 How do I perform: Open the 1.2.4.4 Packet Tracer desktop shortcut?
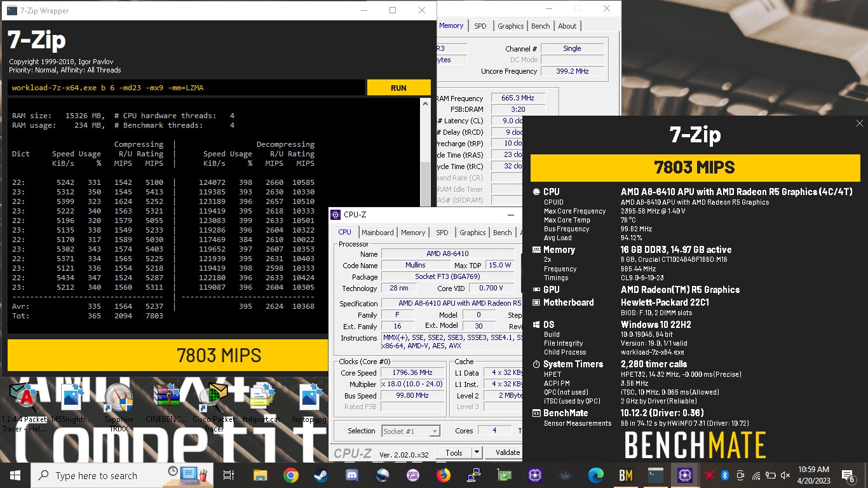25,407
